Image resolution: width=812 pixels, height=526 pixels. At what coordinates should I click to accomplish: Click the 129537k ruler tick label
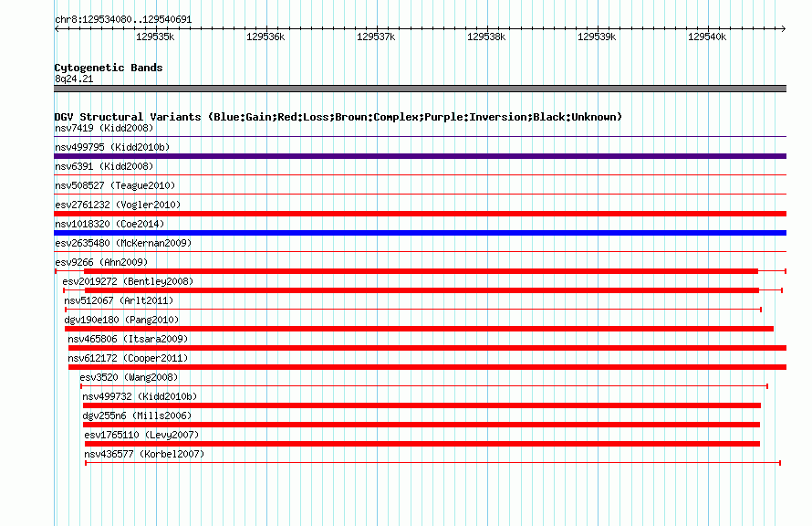pyautogui.click(x=376, y=37)
